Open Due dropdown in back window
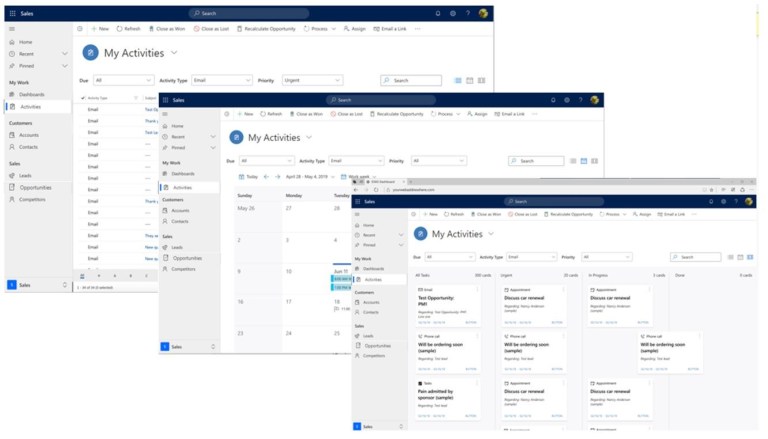Image resolution: width=768 pixels, height=439 pixels. click(123, 80)
